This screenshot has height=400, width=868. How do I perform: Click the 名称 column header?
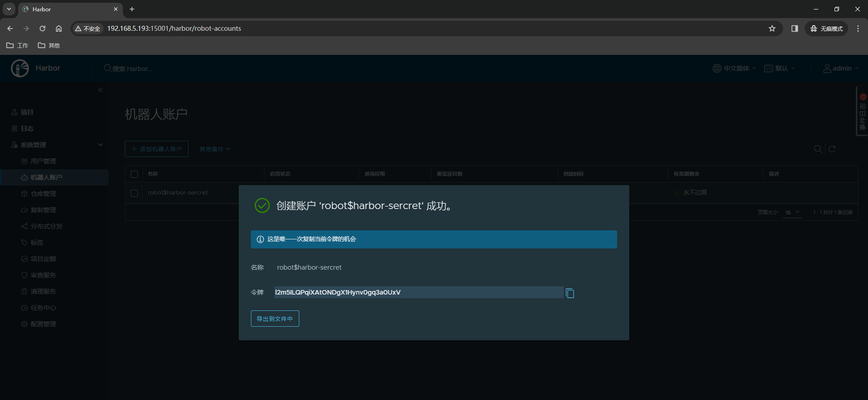coord(153,174)
